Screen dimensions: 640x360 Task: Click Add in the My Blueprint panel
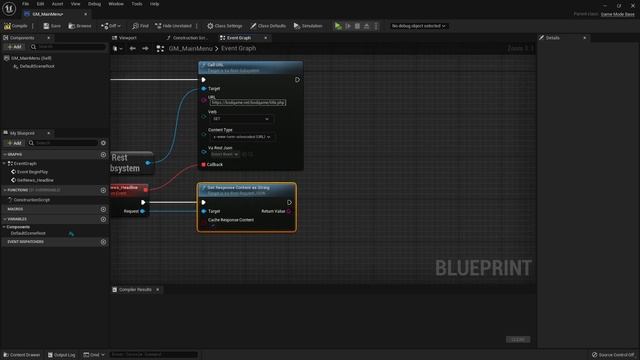pyautogui.click(x=14, y=143)
